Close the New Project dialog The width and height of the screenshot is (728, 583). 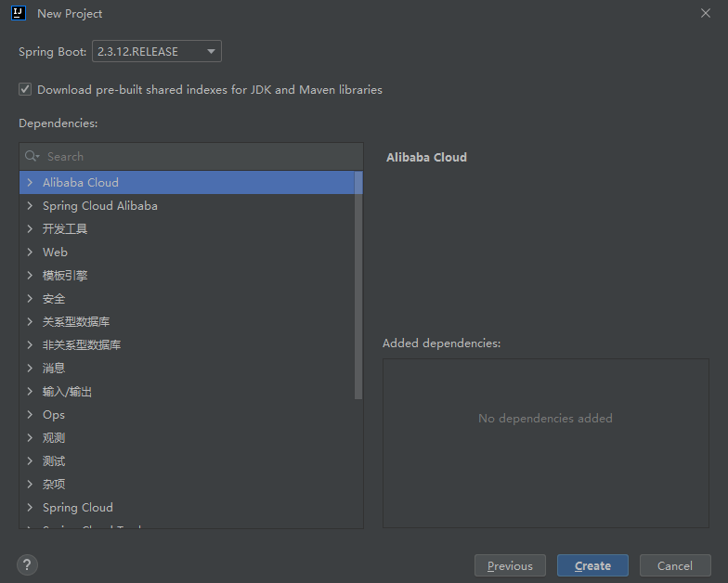(x=706, y=13)
